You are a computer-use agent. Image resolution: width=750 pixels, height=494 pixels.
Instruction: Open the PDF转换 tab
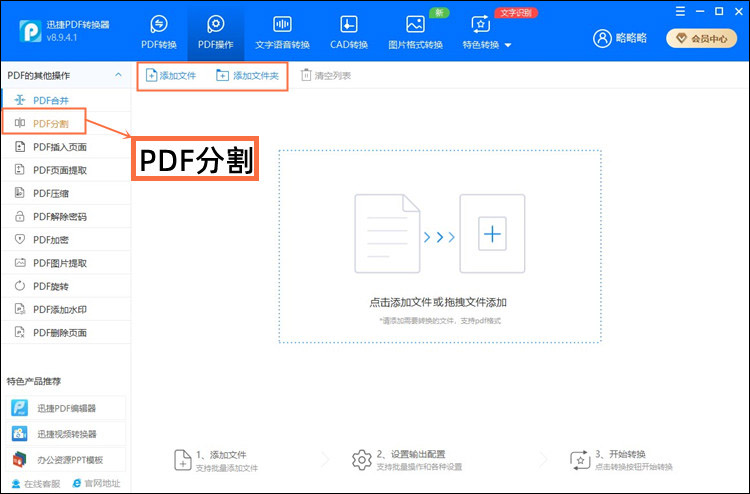[159, 32]
